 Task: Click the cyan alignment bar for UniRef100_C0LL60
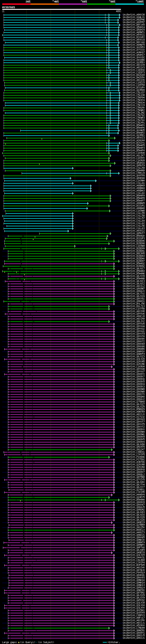point(39,193)
